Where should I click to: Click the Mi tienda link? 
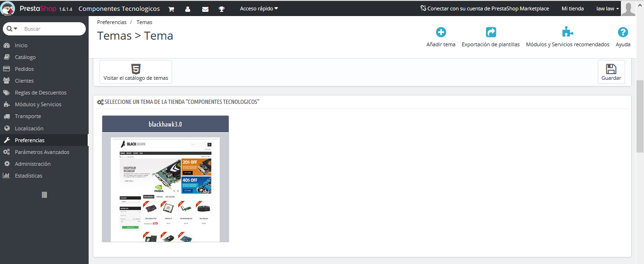(572, 9)
